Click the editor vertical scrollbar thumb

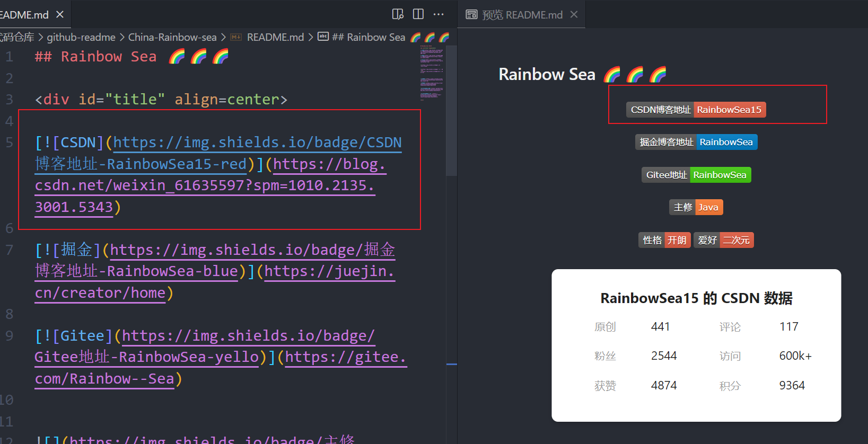click(451, 110)
